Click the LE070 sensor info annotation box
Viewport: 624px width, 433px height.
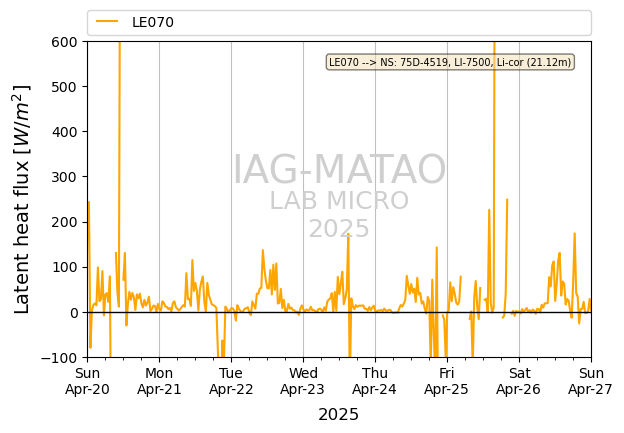tap(450, 62)
